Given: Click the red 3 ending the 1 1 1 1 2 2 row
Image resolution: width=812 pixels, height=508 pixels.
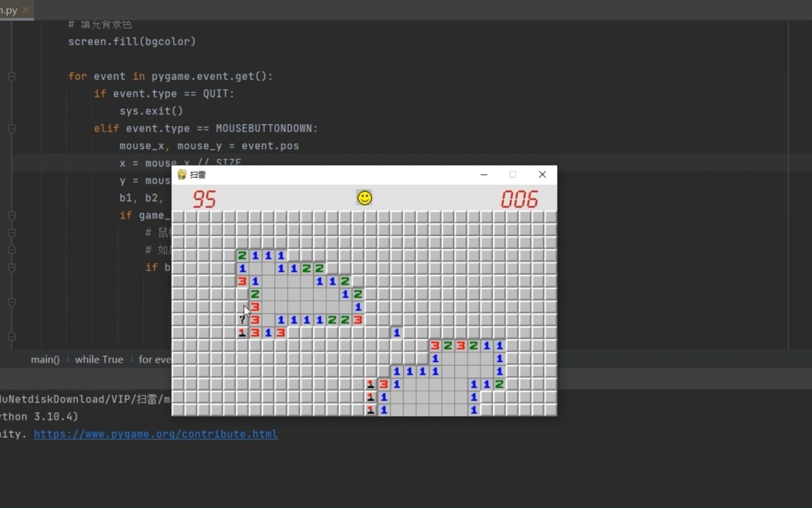Looking at the screenshot, I should (358, 320).
